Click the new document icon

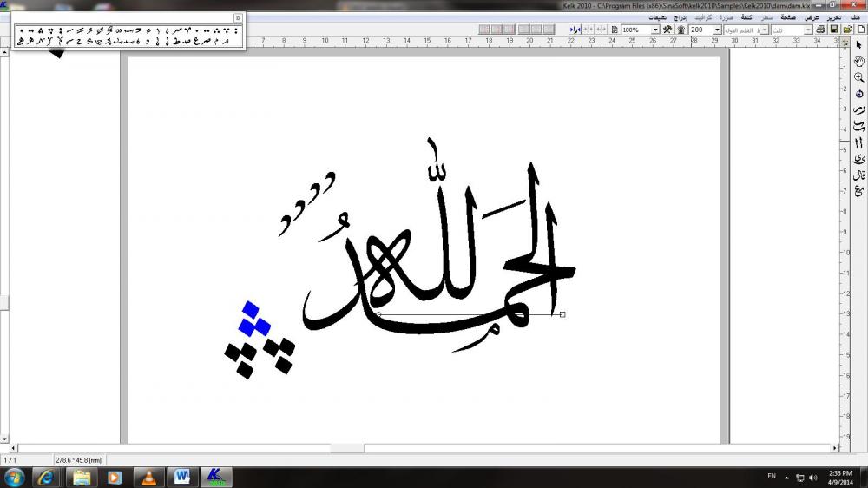tap(861, 30)
